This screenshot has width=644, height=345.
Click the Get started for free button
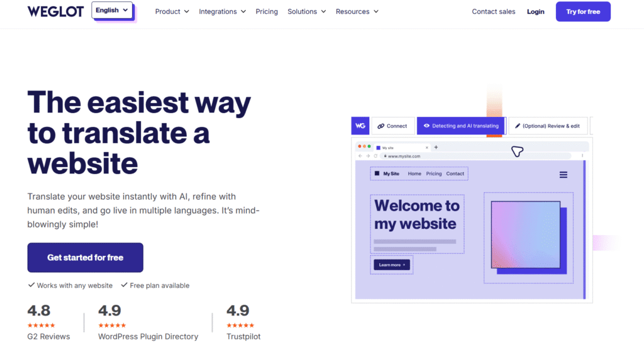(85, 258)
